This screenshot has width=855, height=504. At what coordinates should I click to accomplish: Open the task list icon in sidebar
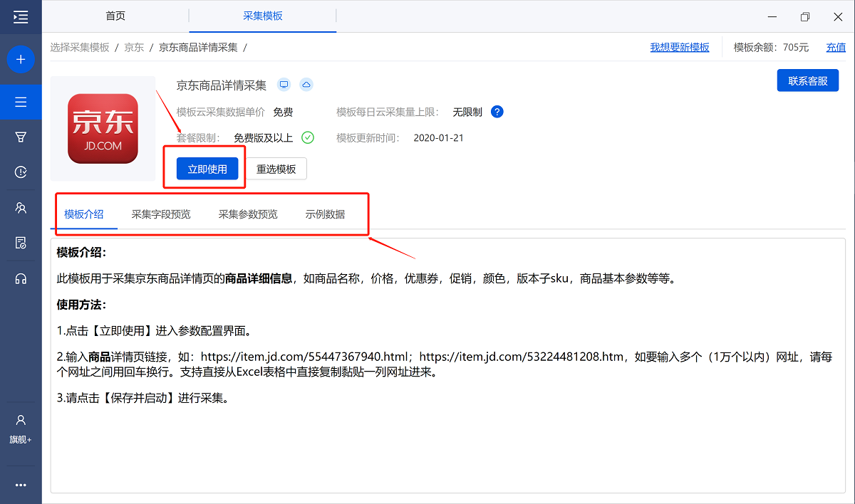click(21, 103)
